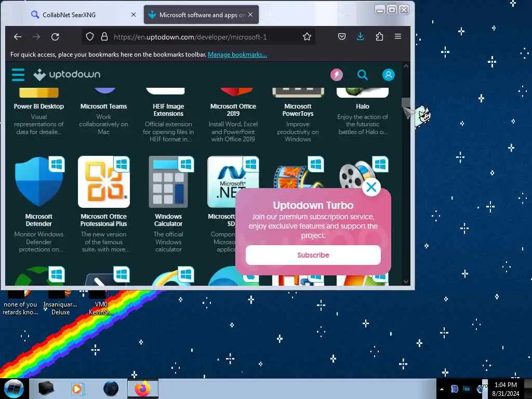The width and height of the screenshot is (532, 399).
Task: Open the Save to Pocket button
Action: tap(342, 37)
